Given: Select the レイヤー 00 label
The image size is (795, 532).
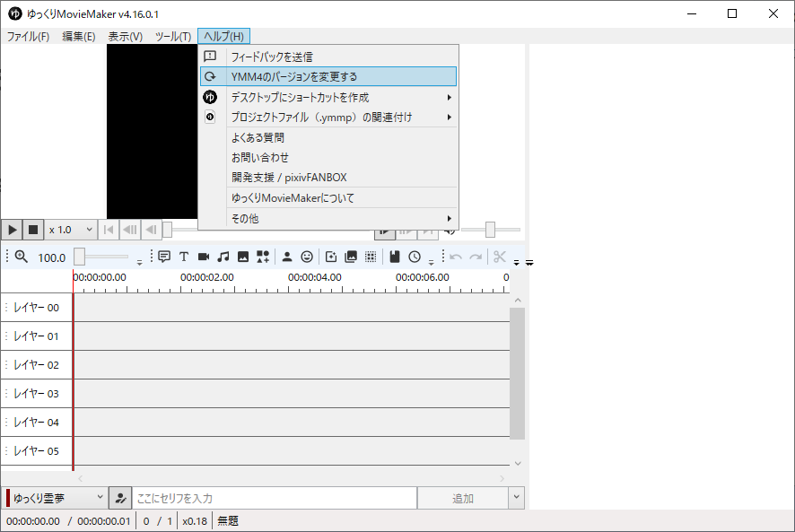Looking at the screenshot, I should [36, 308].
